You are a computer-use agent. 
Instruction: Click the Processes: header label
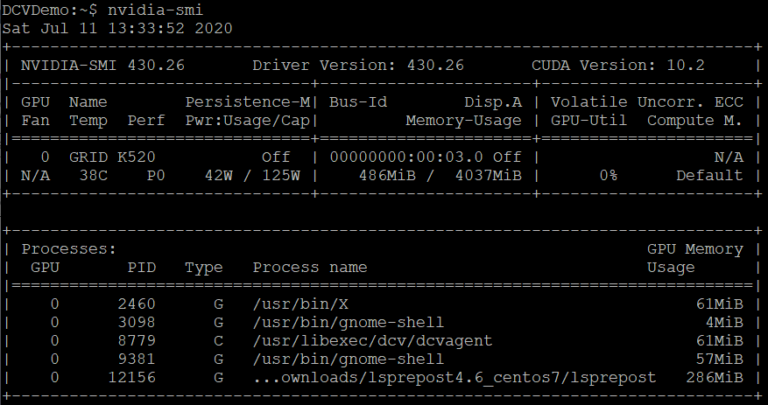click(x=69, y=249)
